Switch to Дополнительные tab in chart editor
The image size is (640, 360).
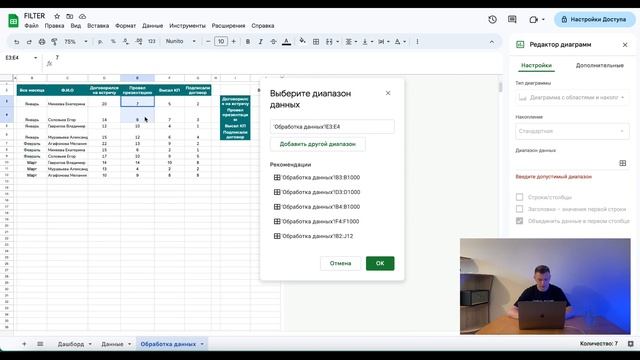(600, 65)
